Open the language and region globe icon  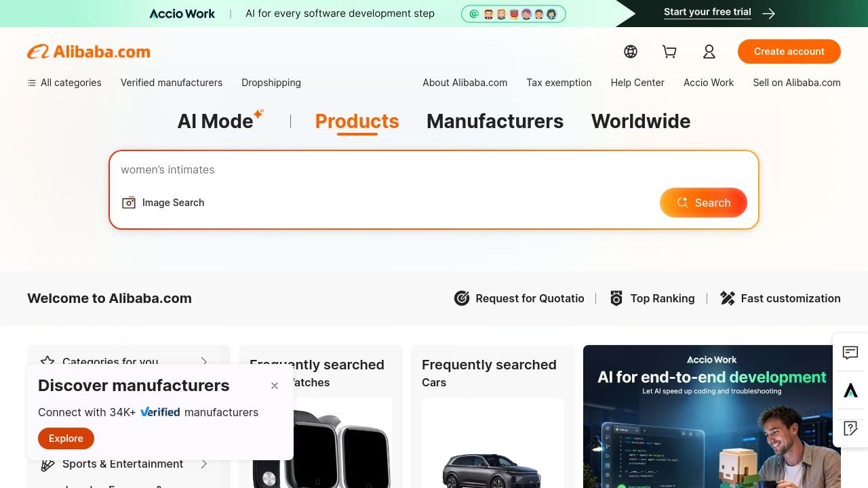[x=631, y=52]
